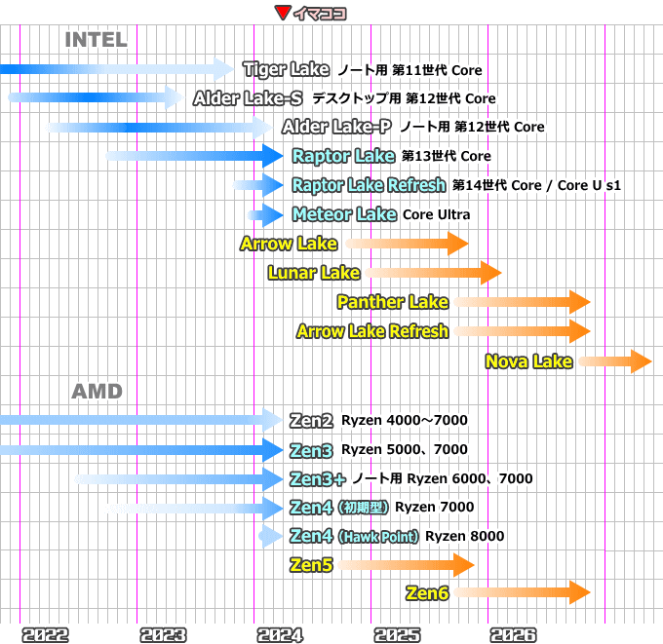The width and height of the screenshot is (663, 644).
Task: Select the Zen6 label
Action: click(x=427, y=593)
